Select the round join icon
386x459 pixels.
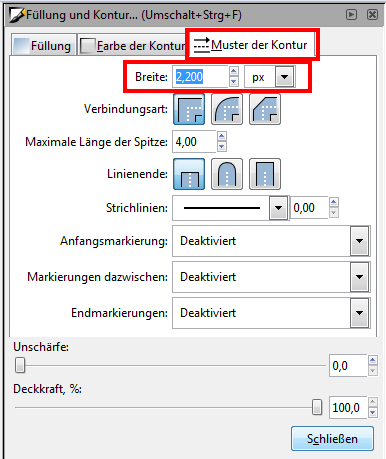(x=227, y=109)
